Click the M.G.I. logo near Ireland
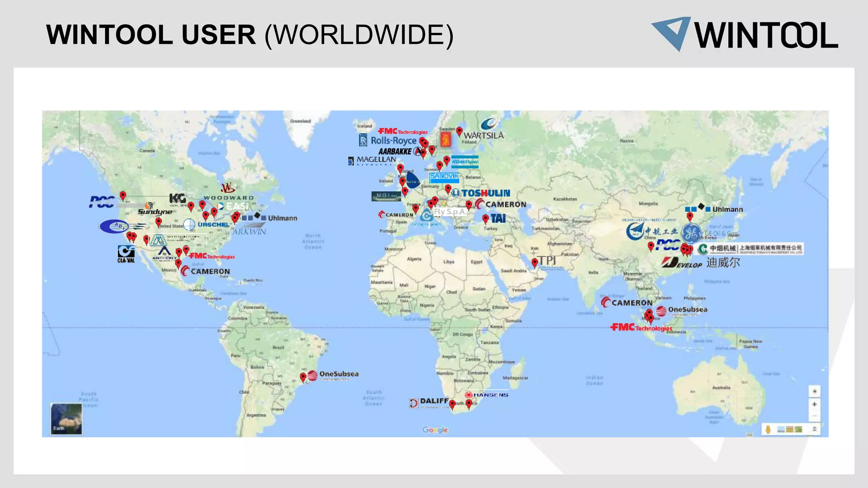 pyautogui.click(x=386, y=196)
